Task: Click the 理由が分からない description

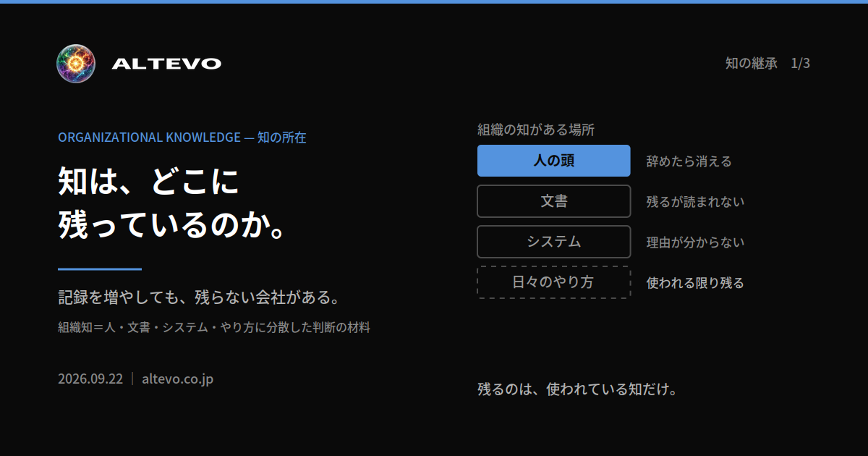Action: [x=695, y=242]
